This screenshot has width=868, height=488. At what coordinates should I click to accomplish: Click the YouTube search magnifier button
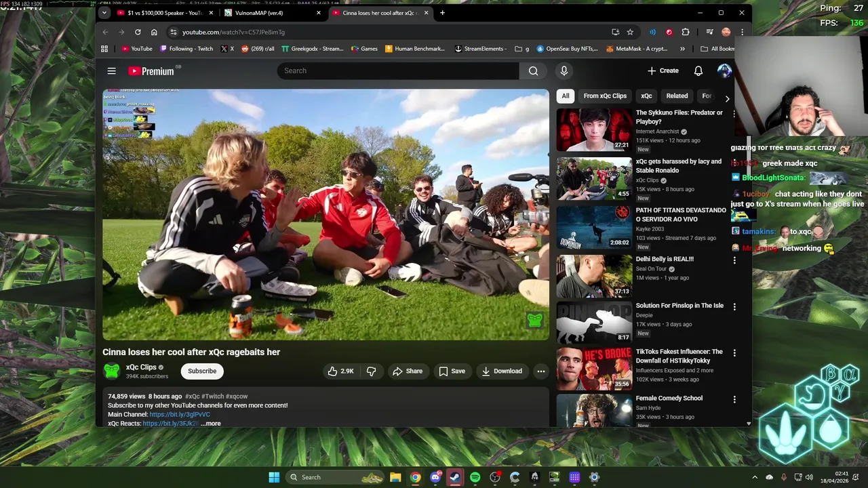[x=533, y=70]
